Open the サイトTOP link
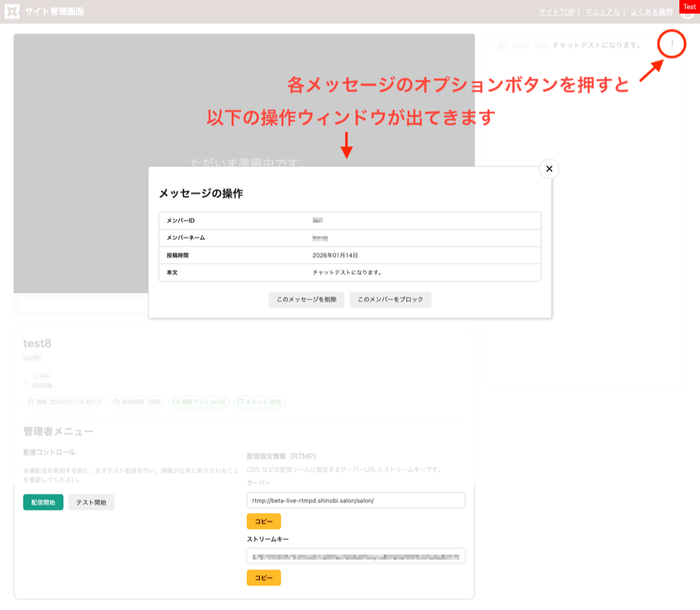 556,12
